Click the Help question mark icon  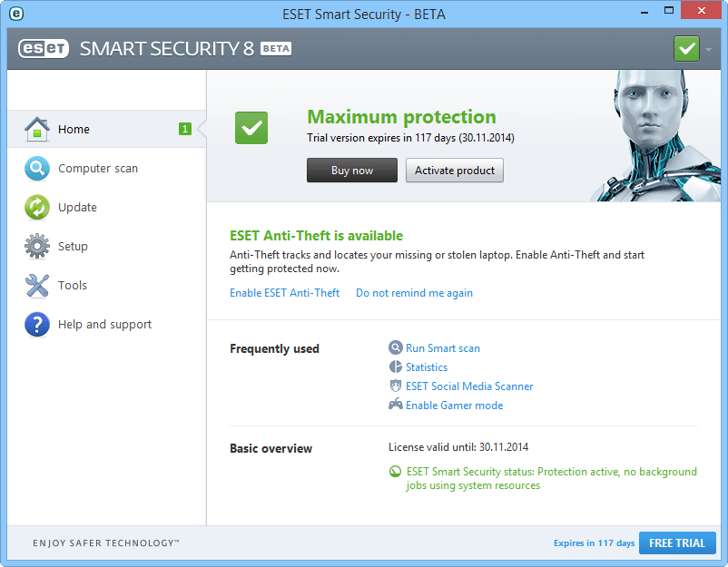click(x=36, y=325)
